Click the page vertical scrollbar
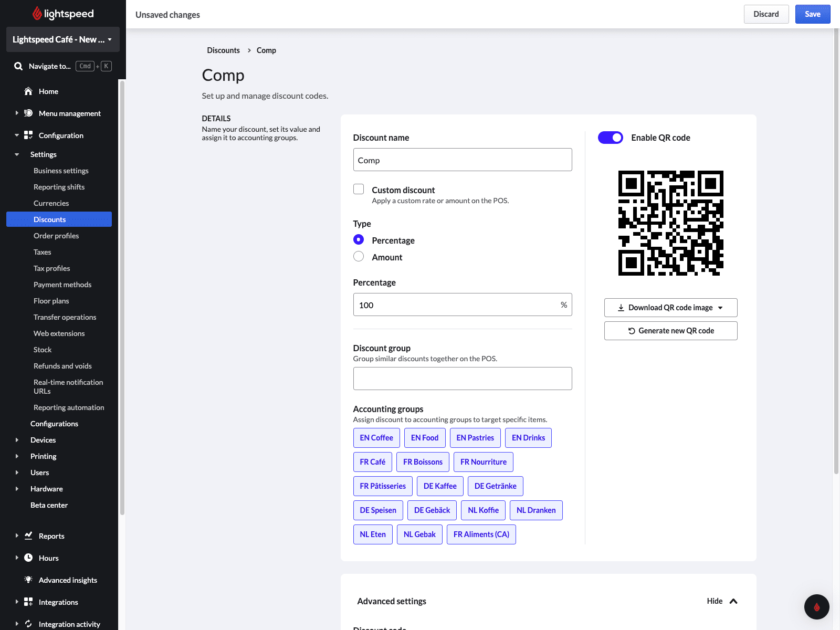Image resolution: width=840 pixels, height=630 pixels. click(x=836, y=252)
